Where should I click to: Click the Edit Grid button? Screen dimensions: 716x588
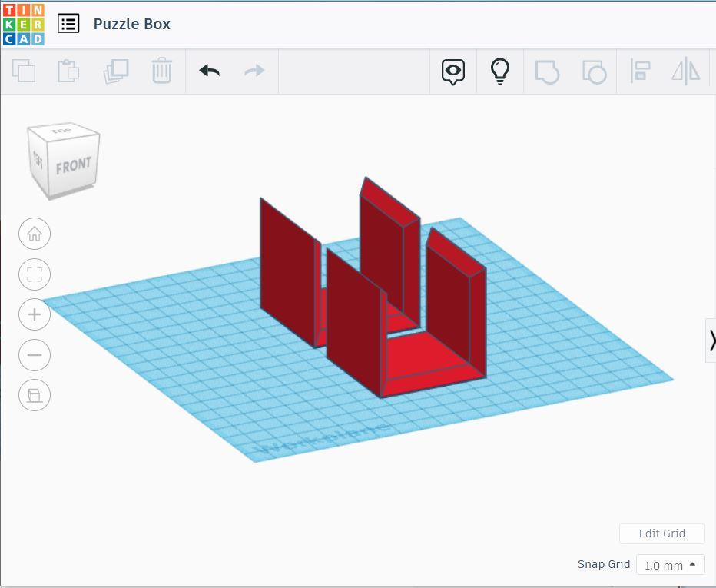point(661,533)
